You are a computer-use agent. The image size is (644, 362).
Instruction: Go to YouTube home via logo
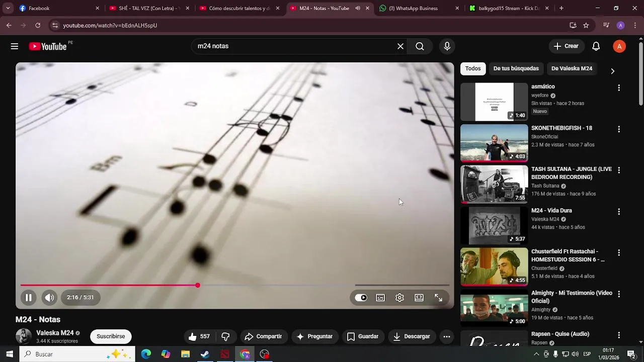(x=47, y=46)
